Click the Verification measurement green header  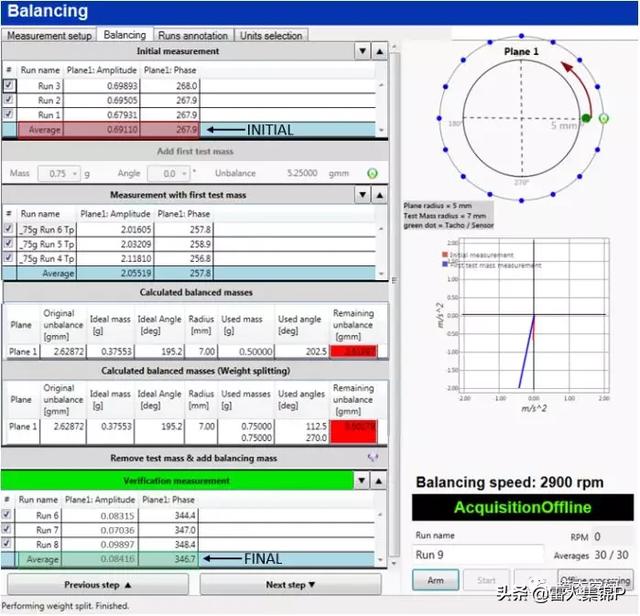[x=177, y=481]
